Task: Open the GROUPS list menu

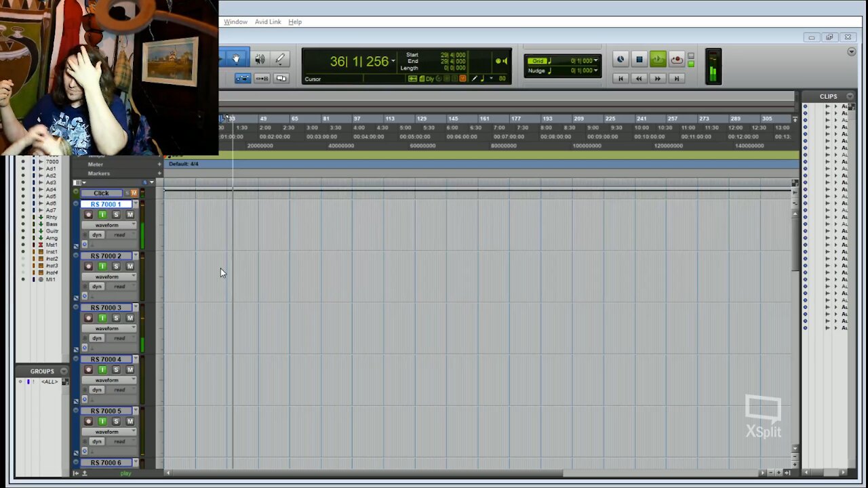Action: (x=64, y=371)
